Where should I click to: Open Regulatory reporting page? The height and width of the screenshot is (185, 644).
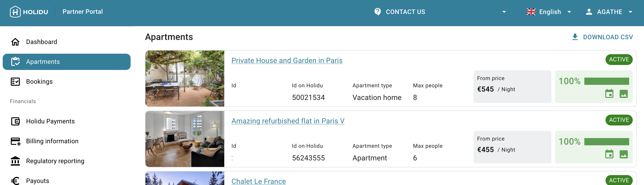pyautogui.click(x=55, y=161)
